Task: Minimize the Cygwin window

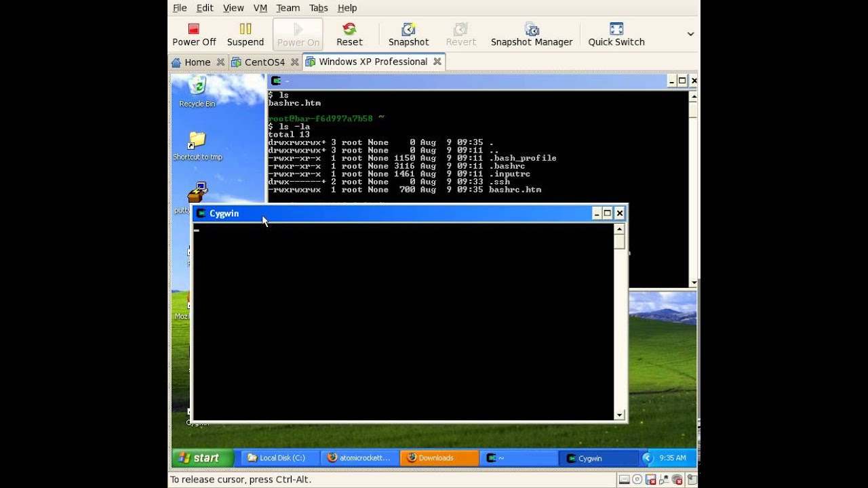Action: [597, 213]
